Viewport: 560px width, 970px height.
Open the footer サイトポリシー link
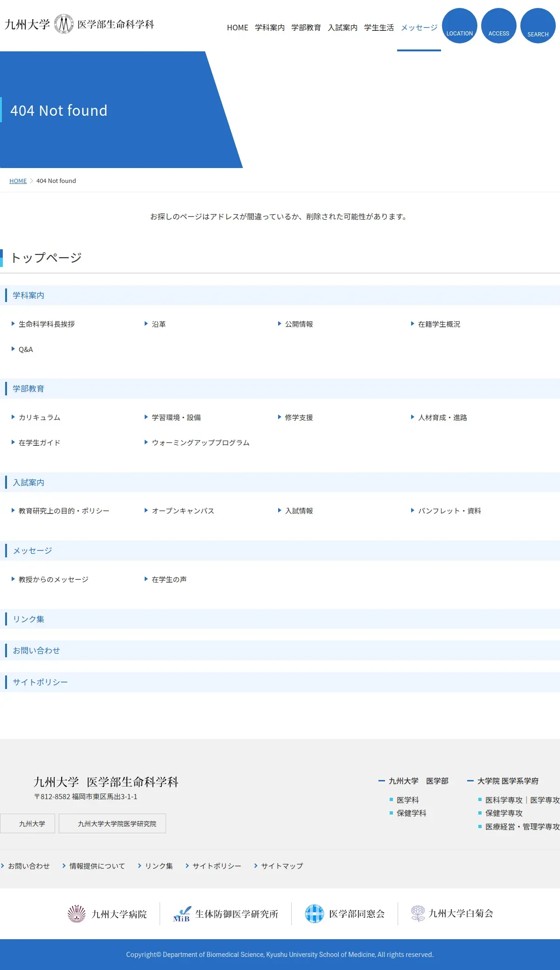pyautogui.click(x=217, y=866)
